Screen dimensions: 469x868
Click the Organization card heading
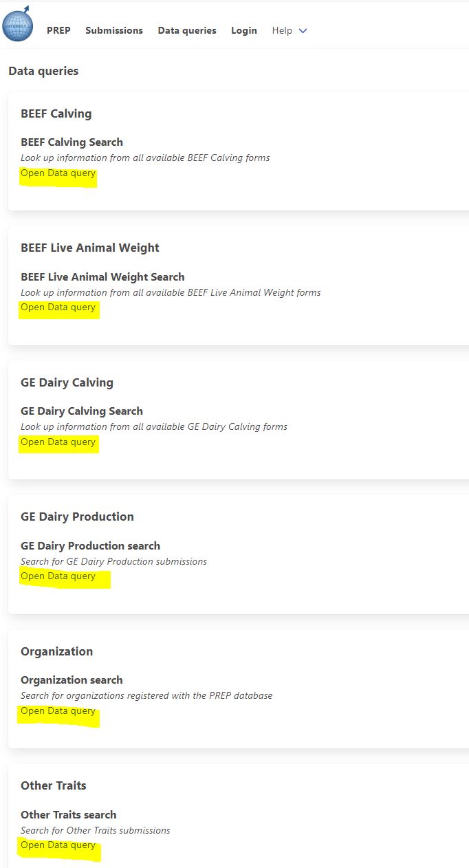[56, 651]
